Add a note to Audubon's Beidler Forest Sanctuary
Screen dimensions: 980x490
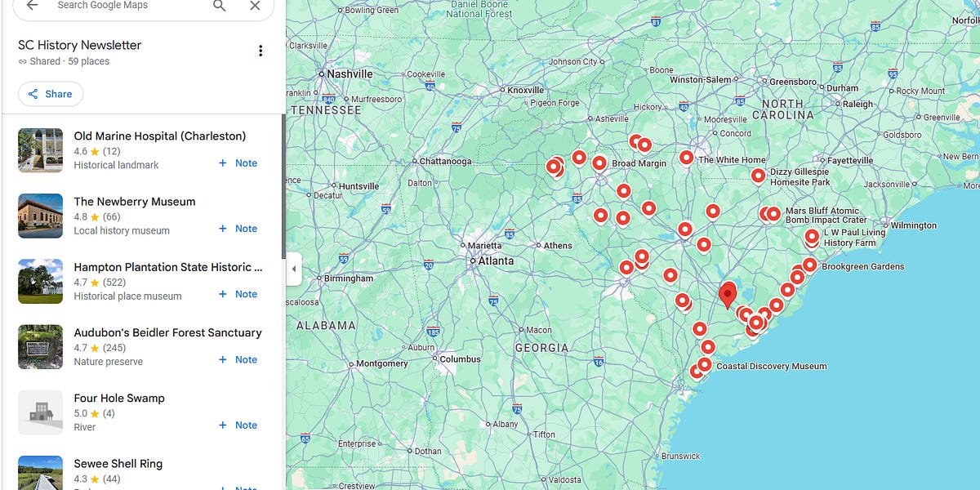pos(238,359)
